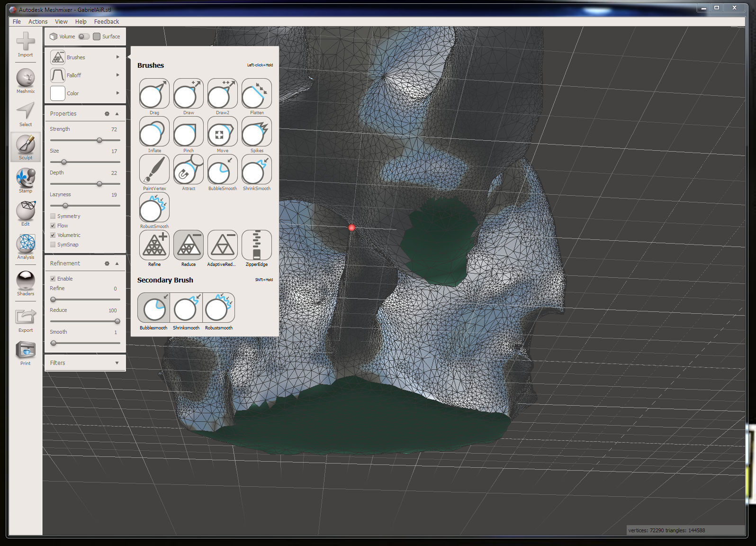This screenshot has height=546, width=756.
Task: Select the PaintVertex brush
Action: click(x=154, y=170)
